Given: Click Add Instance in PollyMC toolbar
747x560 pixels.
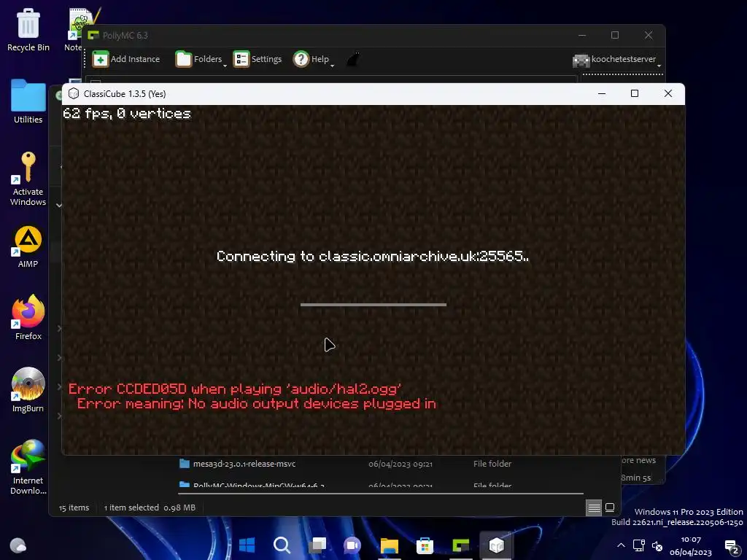Looking at the screenshot, I should click(126, 59).
